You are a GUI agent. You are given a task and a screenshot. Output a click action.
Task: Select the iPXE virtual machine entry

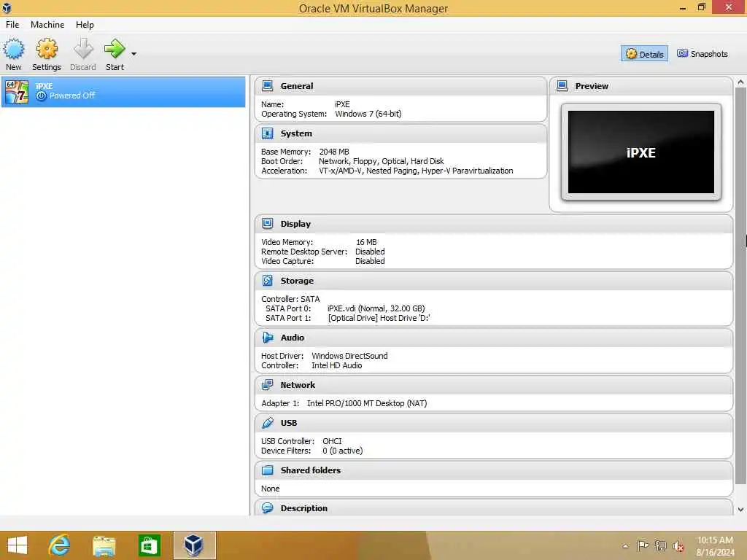(x=123, y=91)
